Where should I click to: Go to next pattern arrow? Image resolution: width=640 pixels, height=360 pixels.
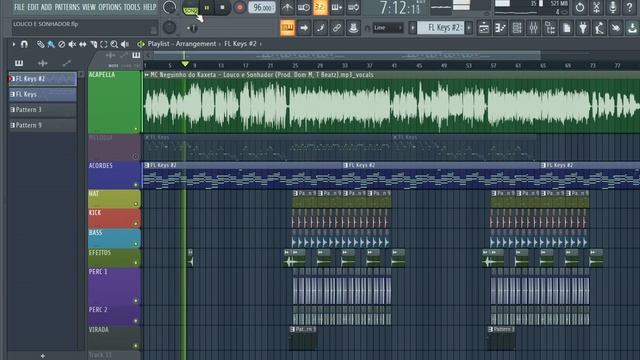click(x=469, y=28)
